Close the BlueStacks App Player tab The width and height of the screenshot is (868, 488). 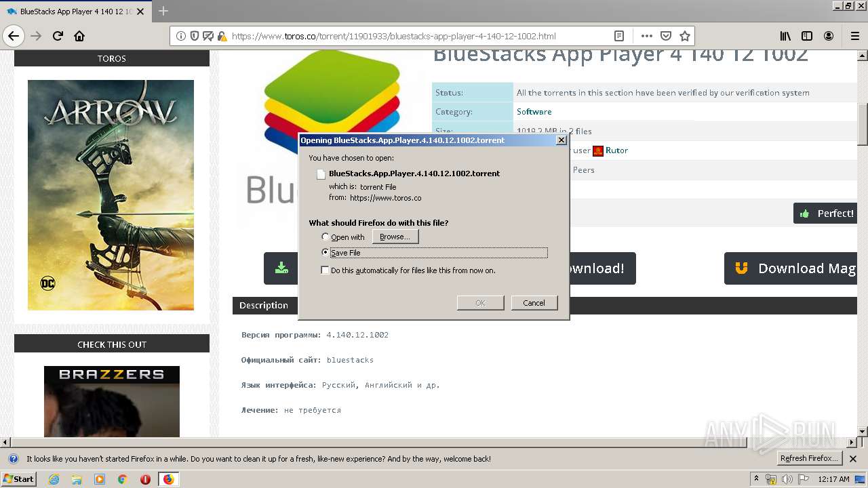pyautogui.click(x=140, y=12)
